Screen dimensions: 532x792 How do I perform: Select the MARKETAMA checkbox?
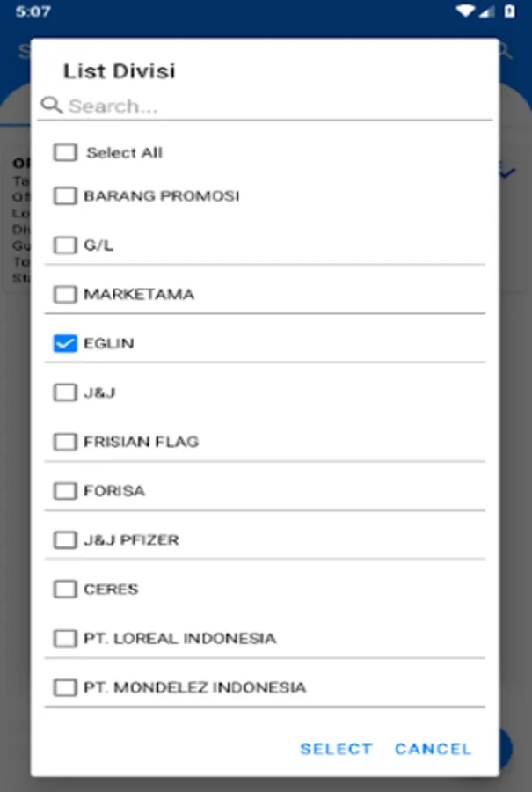(65, 294)
